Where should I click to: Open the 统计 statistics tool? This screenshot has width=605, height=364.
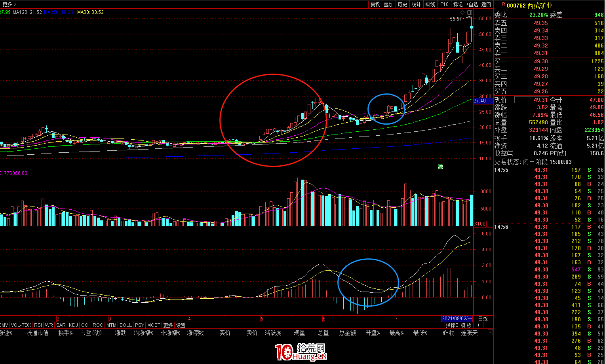(416, 4)
